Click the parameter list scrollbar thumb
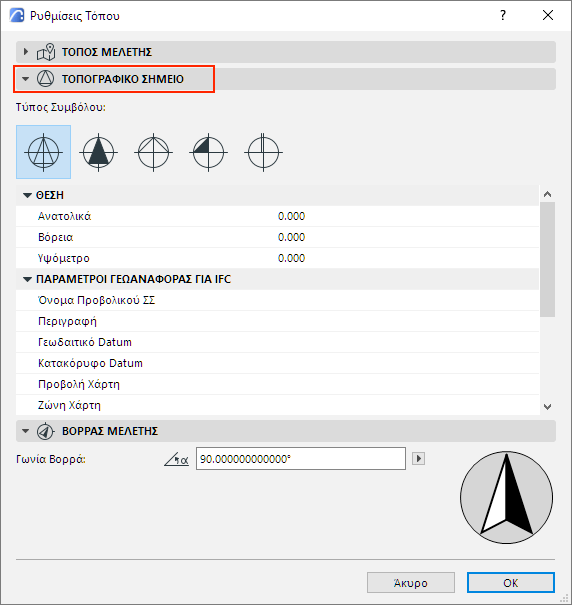Viewport: 572px width, 605px height. coord(547,259)
